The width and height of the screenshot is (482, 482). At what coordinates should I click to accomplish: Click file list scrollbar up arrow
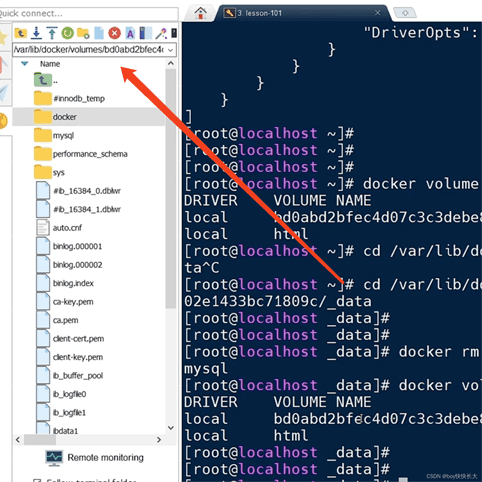tap(171, 63)
